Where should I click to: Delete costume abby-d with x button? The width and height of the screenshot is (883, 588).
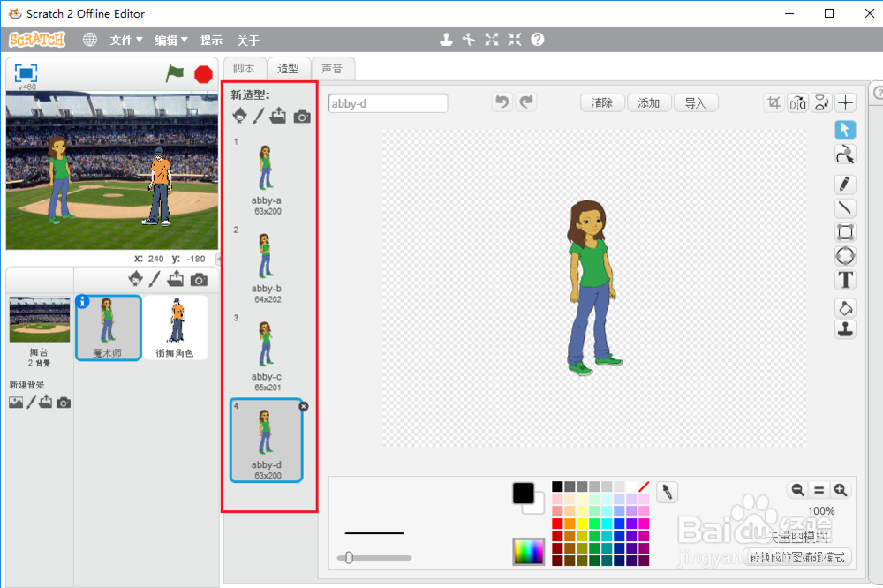tap(304, 406)
